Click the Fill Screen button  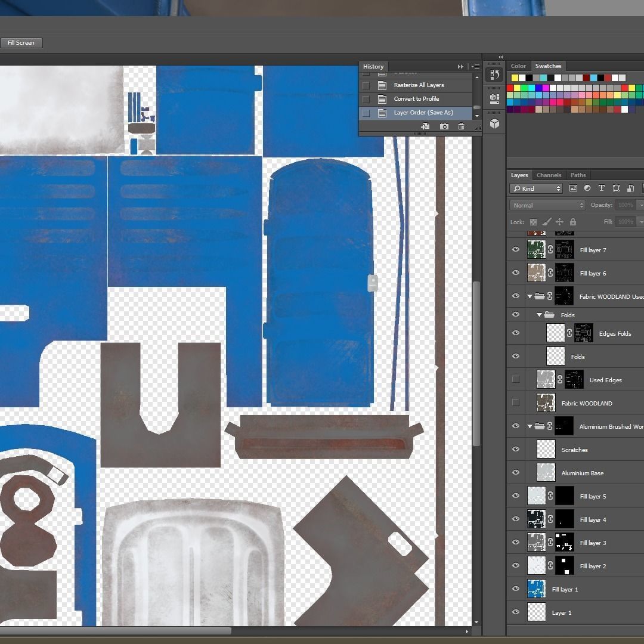point(21,43)
